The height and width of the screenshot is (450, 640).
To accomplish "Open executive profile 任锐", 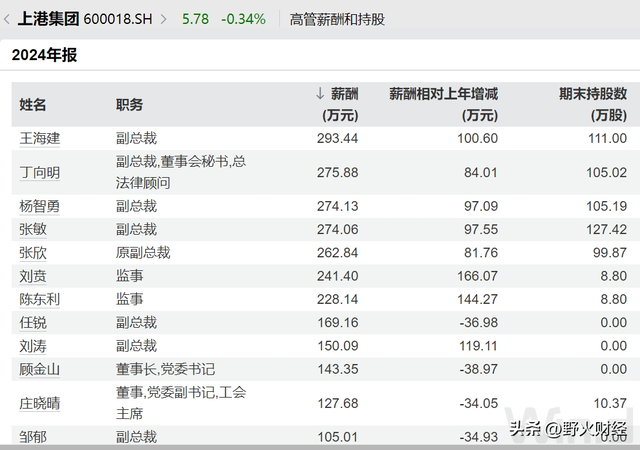I will 33,323.
